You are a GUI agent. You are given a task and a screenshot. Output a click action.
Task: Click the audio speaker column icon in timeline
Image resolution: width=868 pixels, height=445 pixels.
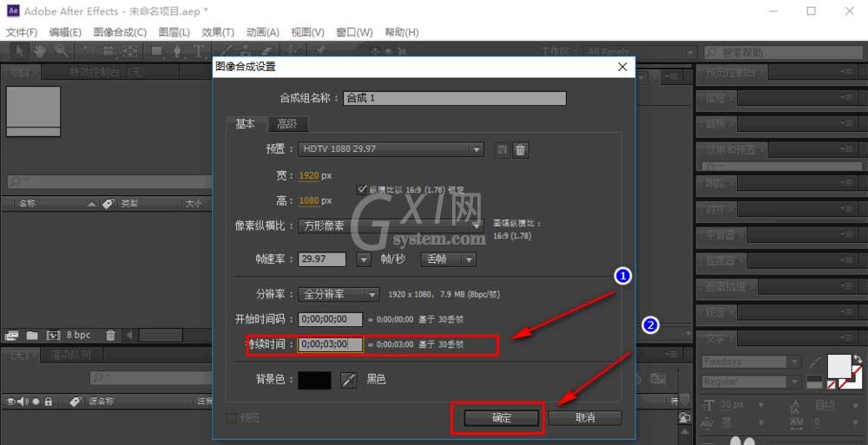coord(23,402)
